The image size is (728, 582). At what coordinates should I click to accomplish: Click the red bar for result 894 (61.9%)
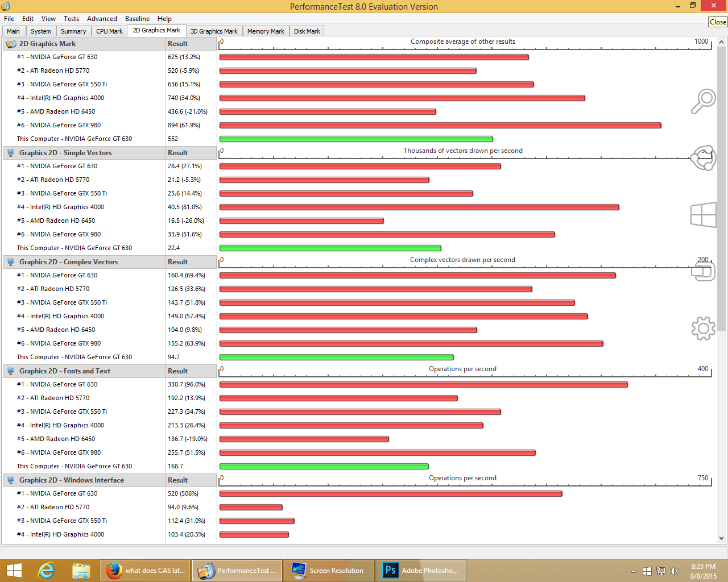click(440, 126)
